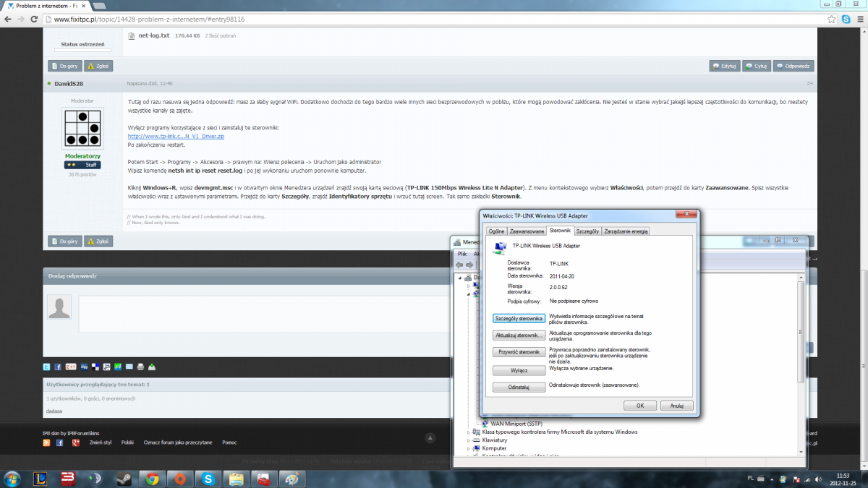Click Polski language link in footer
Viewport: 868px width, 488px height.
coord(127,442)
